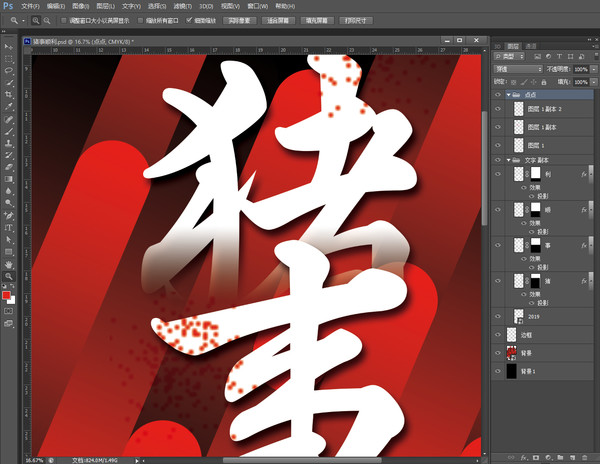Screen dimensions: 600x464
Task: Select the Eyedropper tool
Action: tap(8, 107)
